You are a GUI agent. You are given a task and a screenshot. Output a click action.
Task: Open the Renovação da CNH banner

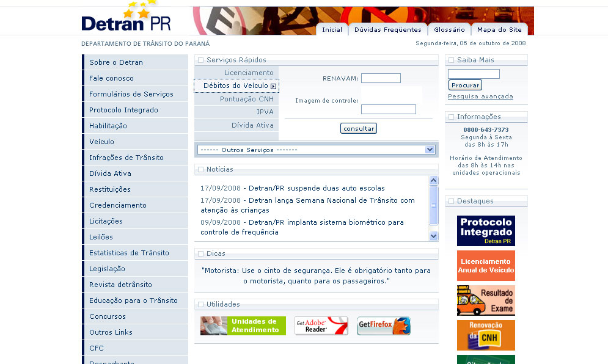[x=486, y=335]
